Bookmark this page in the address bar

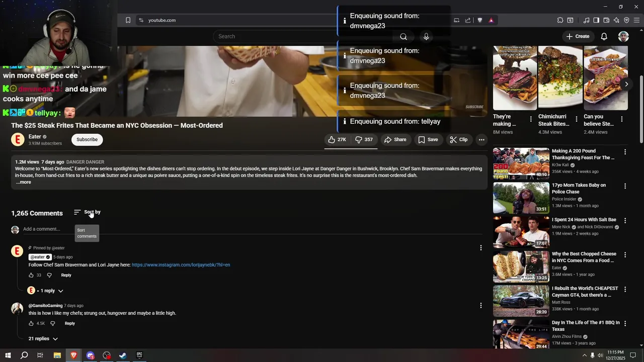coord(128,20)
